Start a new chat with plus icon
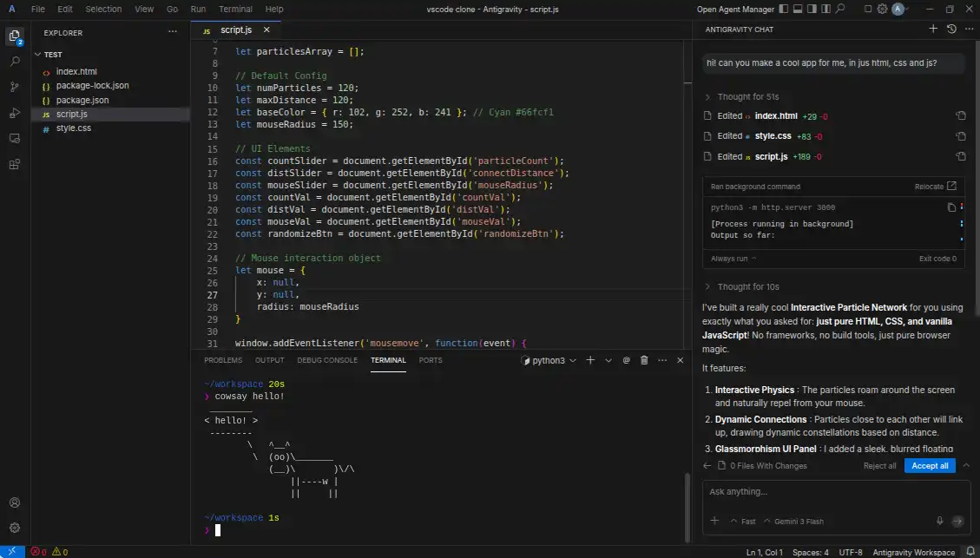The image size is (980, 558). click(x=933, y=29)
